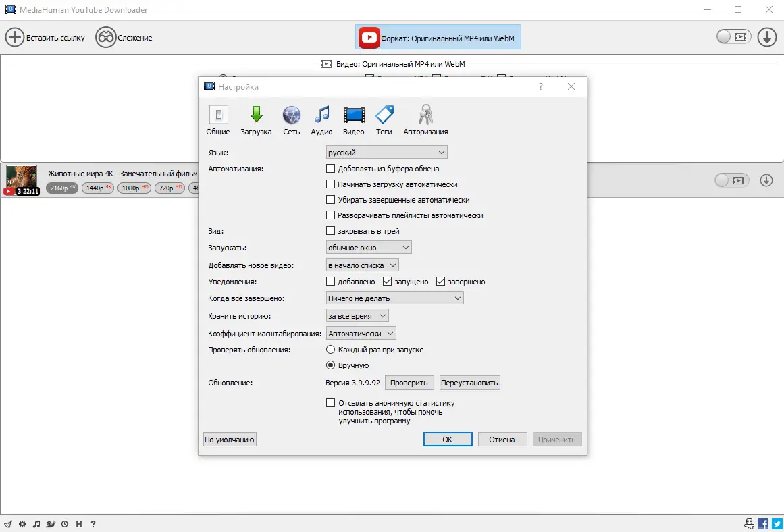Click the app icon in the Настройки title bar
Viewport: 784px width, 532px height.
tap(209, 86)
